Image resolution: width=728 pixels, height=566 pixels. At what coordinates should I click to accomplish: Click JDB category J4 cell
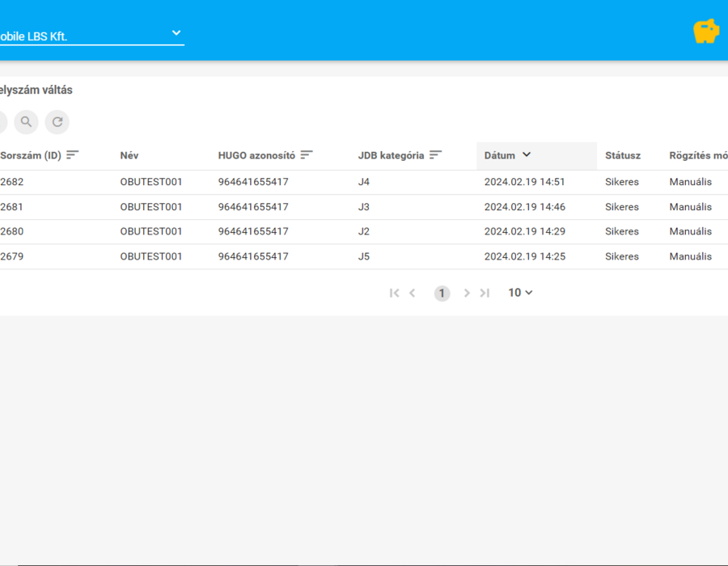[363, 182]
